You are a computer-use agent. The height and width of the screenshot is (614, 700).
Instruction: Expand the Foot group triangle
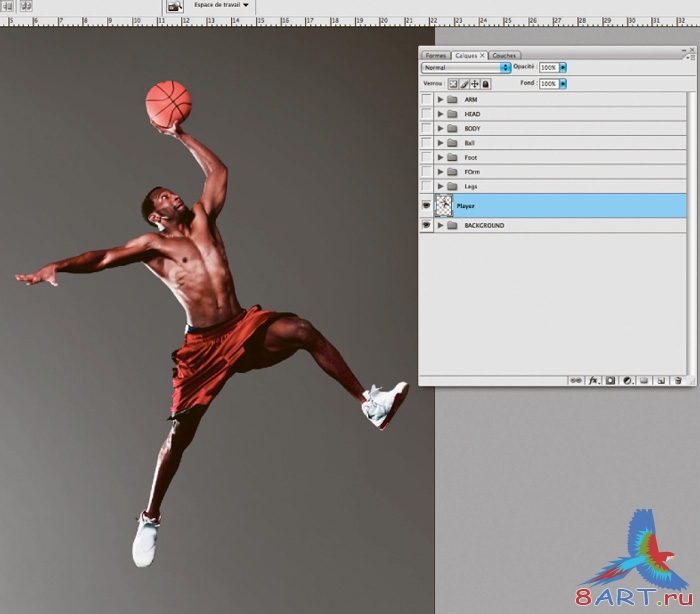pyautogui.click(x=440, y=157)
